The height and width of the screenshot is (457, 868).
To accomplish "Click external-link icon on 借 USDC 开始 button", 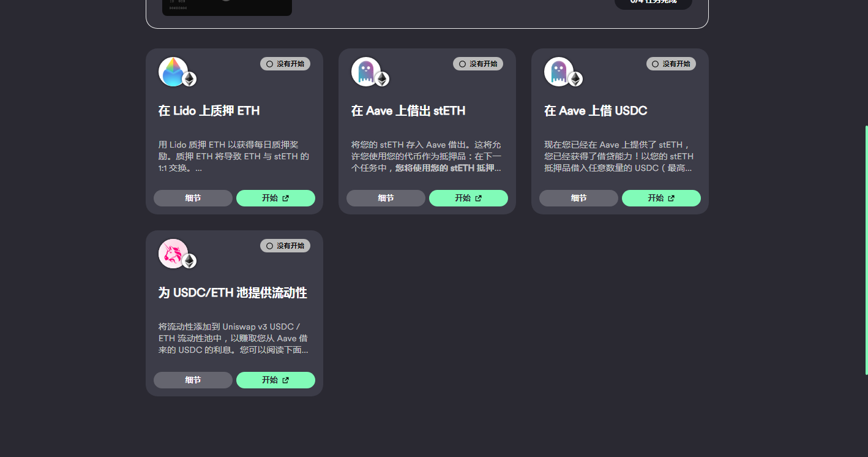I will (671, 198).
